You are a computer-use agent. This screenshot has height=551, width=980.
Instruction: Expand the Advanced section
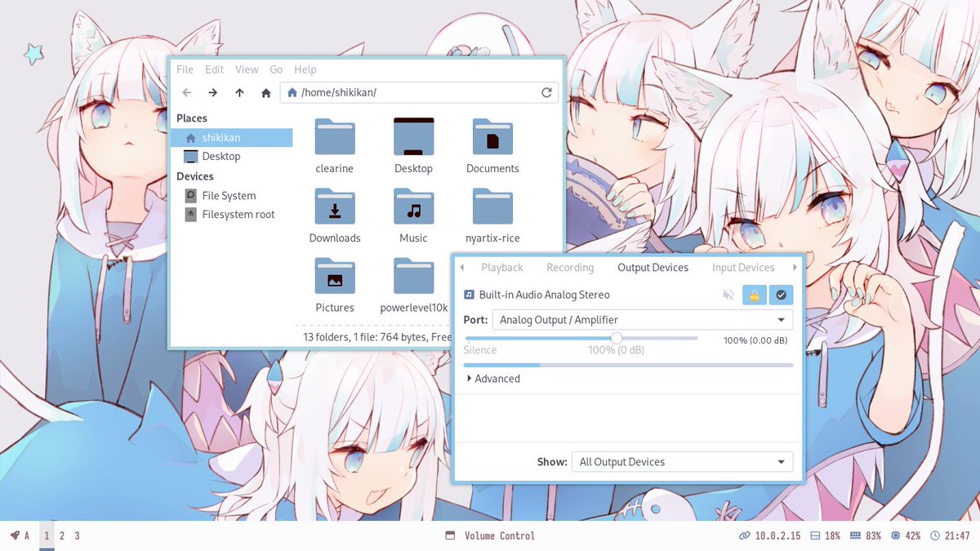[x=492, y=379]
